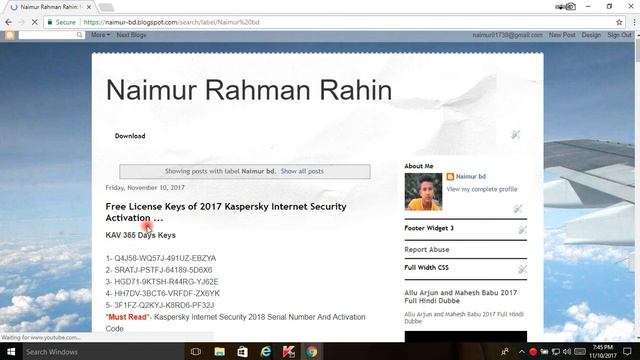This screenshot has width=640, height=360.
Task: Click search magnifier in Blogger navbar
Action: (80, 35)
